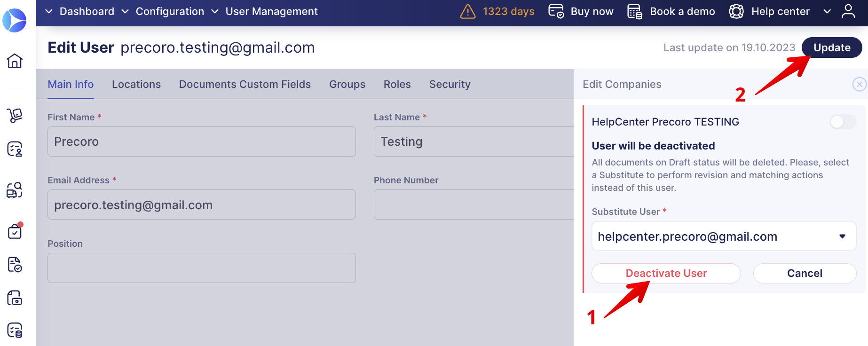Click the Book a demo link

pyautogui.click(x=682, y=11)
